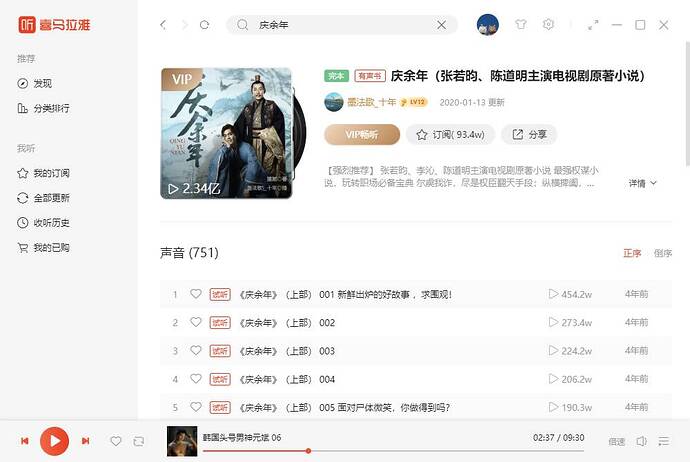Click the VIP畅听 button

(362, 135)
